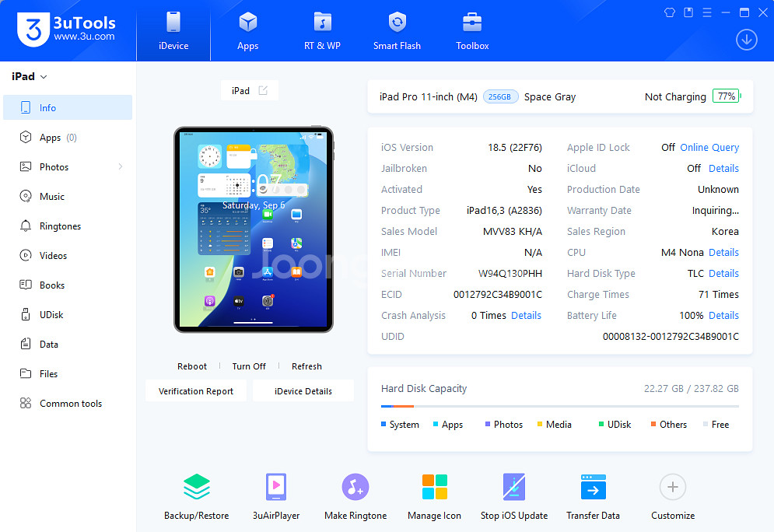Open Manage Icon tool
The image size is (774, 532).
[x=434, y=496]
